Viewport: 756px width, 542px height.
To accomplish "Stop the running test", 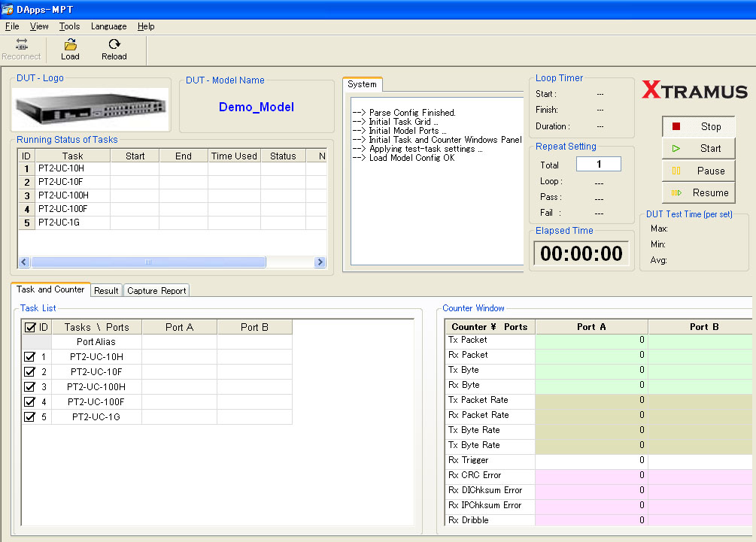I will (x=699, y=127).
